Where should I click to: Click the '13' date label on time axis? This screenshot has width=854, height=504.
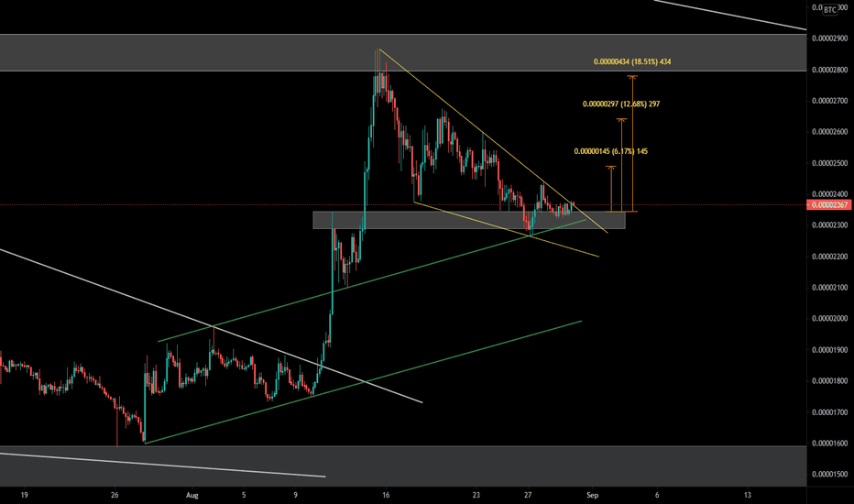[748, 495]
